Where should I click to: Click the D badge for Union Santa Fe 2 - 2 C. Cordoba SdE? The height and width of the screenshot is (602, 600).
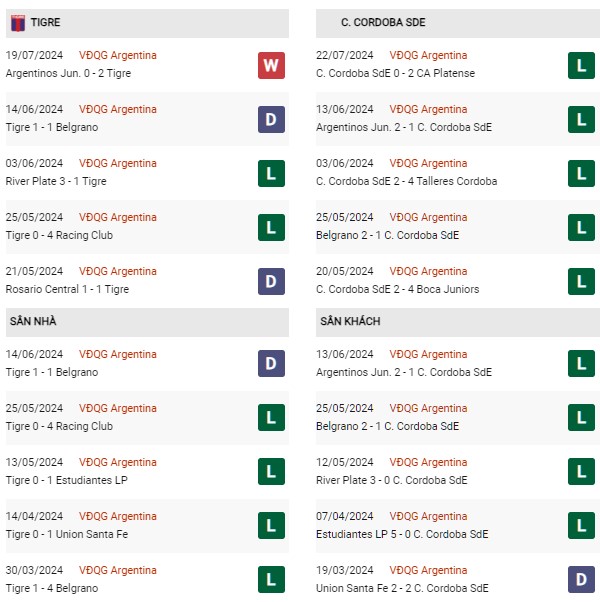pos(581,579)
